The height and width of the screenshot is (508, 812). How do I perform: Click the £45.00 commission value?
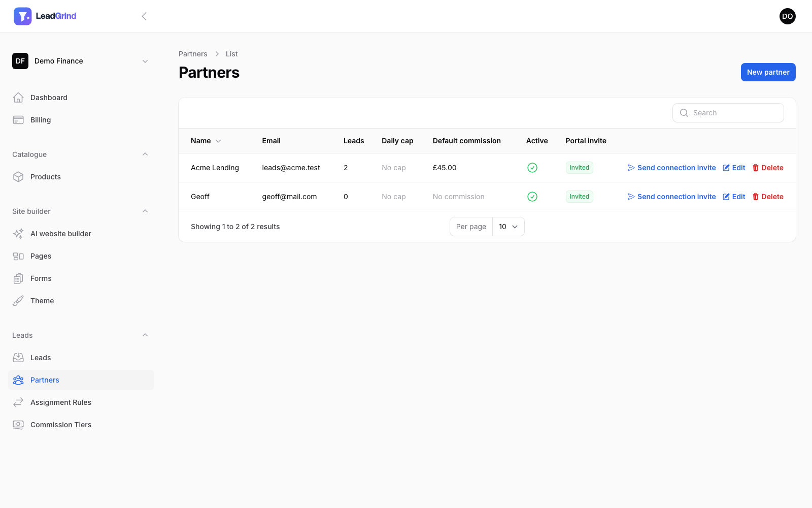pyautogui.click(x=445, y=168)
